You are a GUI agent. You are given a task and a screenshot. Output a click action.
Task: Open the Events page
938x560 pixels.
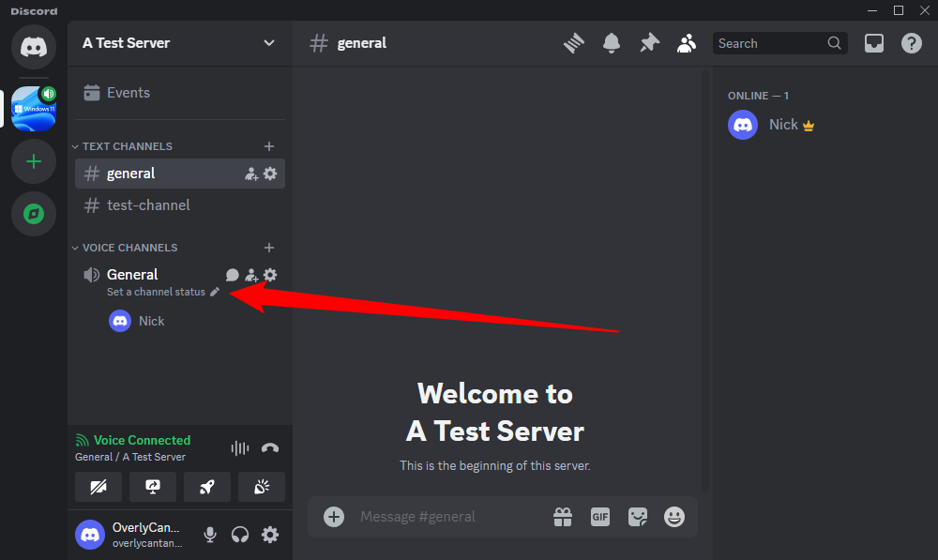tap(180, 93)
